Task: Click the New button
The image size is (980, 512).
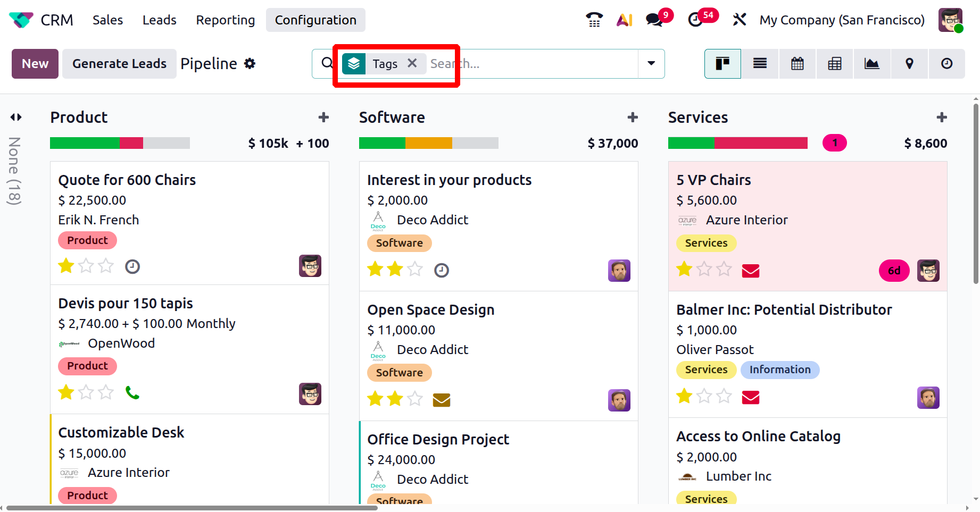Action: (35, 64)
